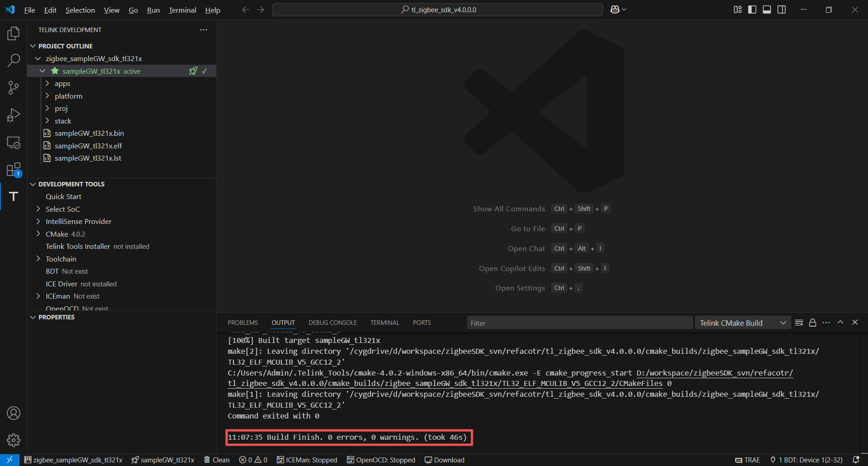Open the Terminal menu

pyautogui.click(x=182, y=10)
